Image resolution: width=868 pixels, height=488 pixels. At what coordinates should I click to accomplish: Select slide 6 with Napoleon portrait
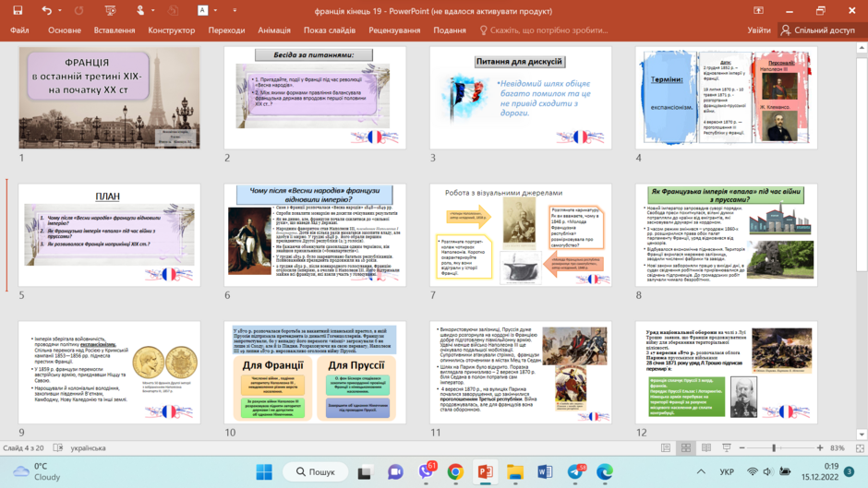315,234
